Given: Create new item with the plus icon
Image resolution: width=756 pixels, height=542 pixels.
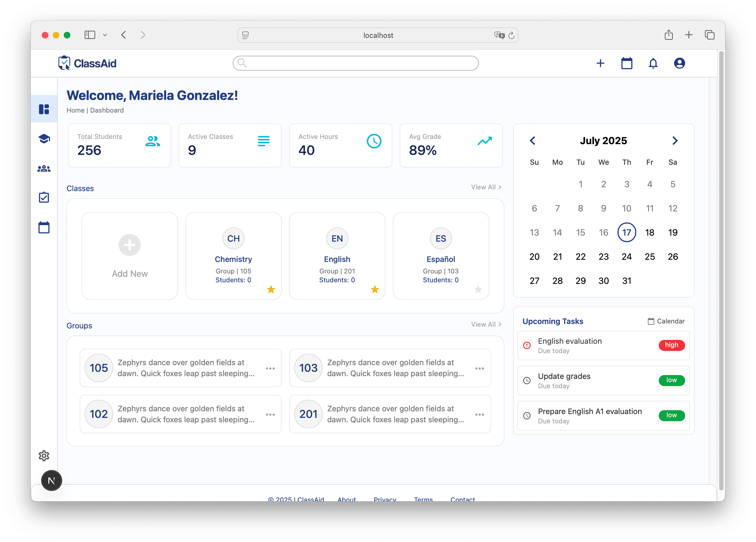Looking at the screenshot, I should (x=600, y=63).
